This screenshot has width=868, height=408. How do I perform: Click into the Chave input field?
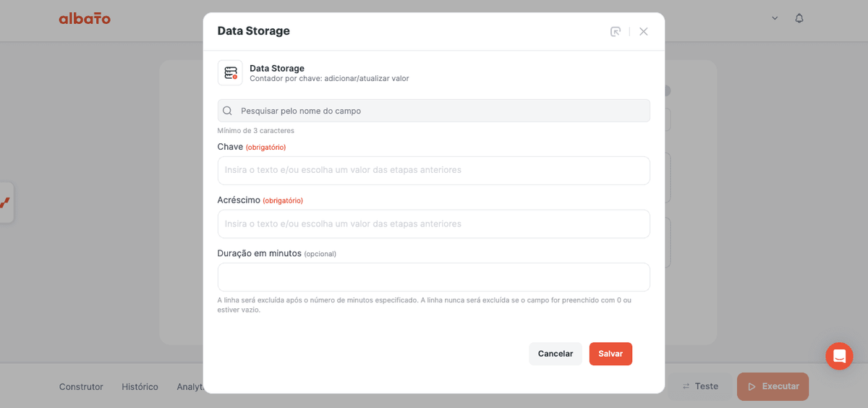pos(433,170)
